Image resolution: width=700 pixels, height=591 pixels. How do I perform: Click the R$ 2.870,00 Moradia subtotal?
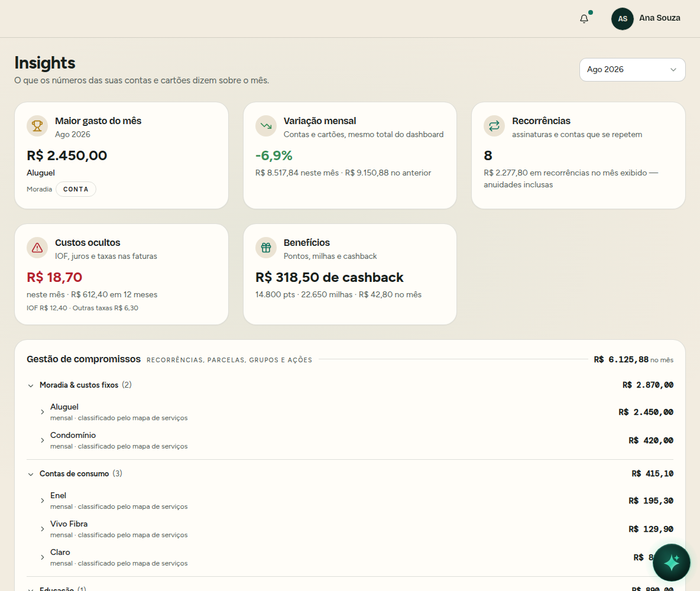click(x=648, y=385)
